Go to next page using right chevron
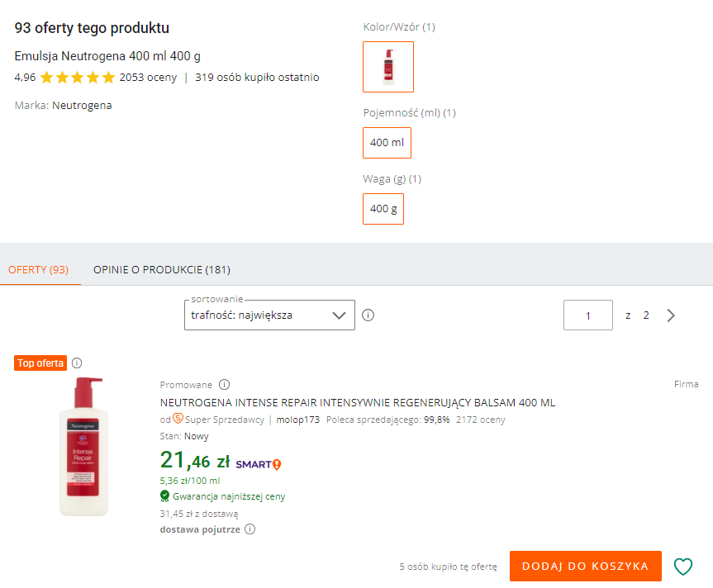The width and height of the screenshot is (713, 588). pos(670,315)
